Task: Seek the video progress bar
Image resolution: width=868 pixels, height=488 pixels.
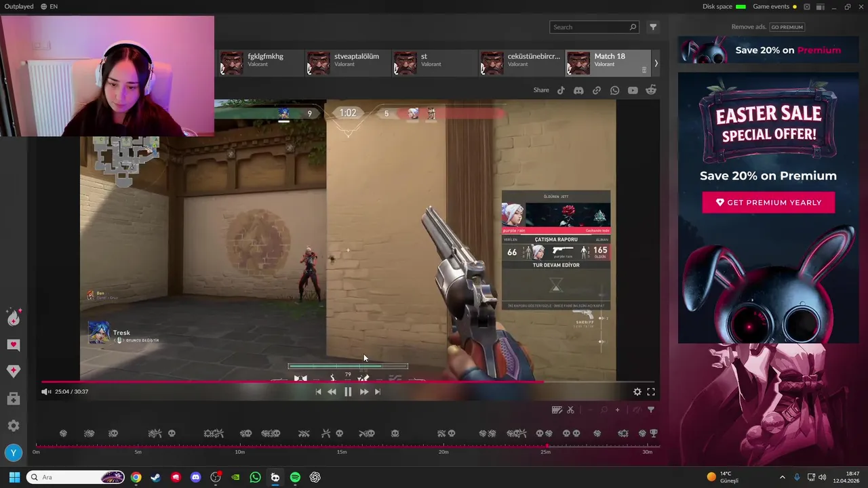Action: [x=349, y=382]
